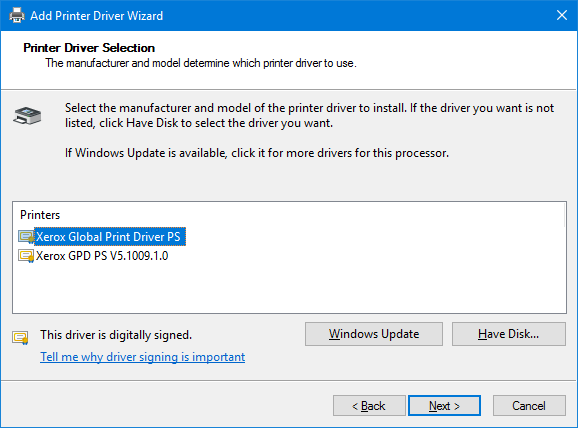The image size is (578, 428).
Task: Click the certificate icon for Xerox GPD PS V5.1009.1.0
Action: [x=26, y=256]
